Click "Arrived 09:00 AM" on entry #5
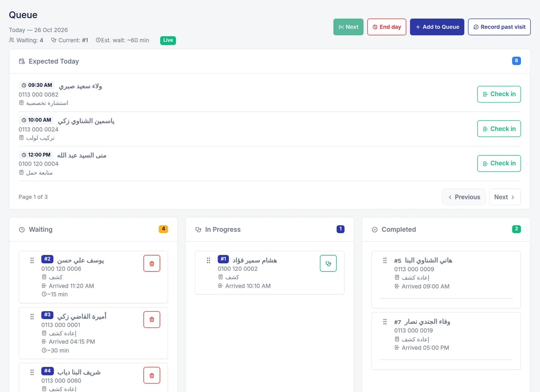Image resolution: width=540 pixels, height=392 pixels. (425, 286)
